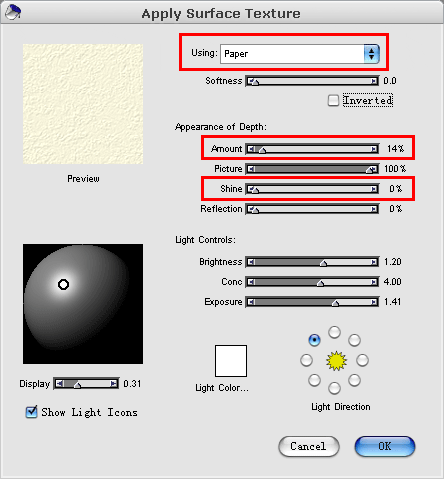444x479 pixels.
Task: Click the Painter paint can icon in title bar
Action: [x=13, y=12]
